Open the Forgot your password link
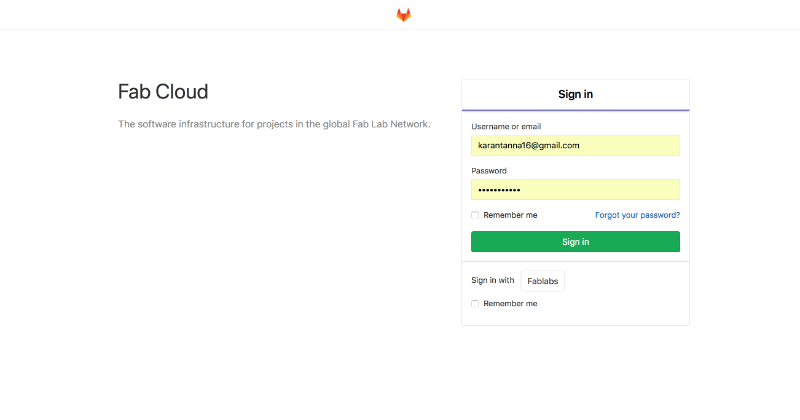The image size is (800, 420). tap(637, 215)
